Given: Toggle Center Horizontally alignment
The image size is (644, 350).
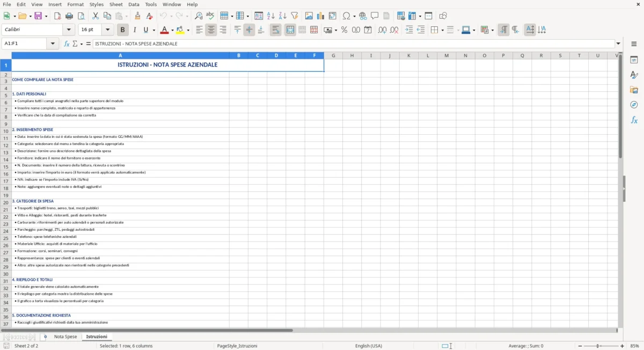Looking at the screenshot, I should (211, 30).
